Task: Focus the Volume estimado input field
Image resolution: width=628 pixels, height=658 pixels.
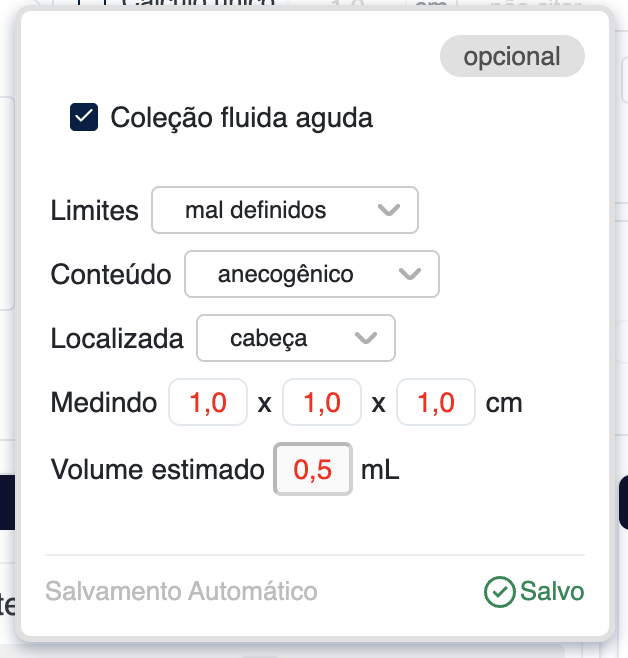Action: coord(313,469)
